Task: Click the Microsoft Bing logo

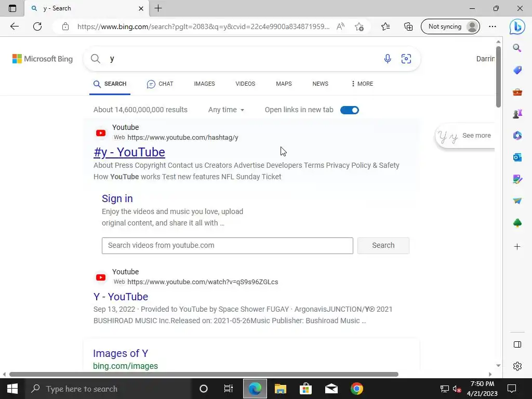Action: point(43,59)
